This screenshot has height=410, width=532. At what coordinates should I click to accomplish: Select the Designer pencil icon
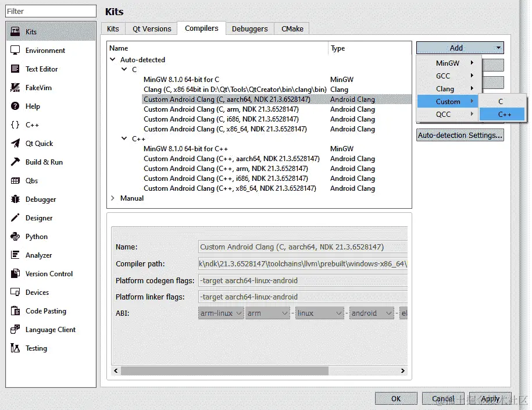(15, 218)
